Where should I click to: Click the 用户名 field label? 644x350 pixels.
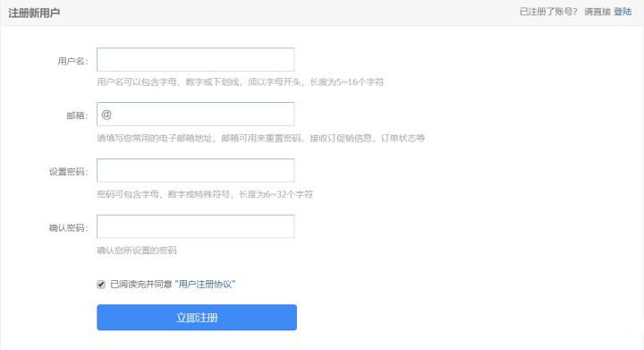(x=72, y=61)
